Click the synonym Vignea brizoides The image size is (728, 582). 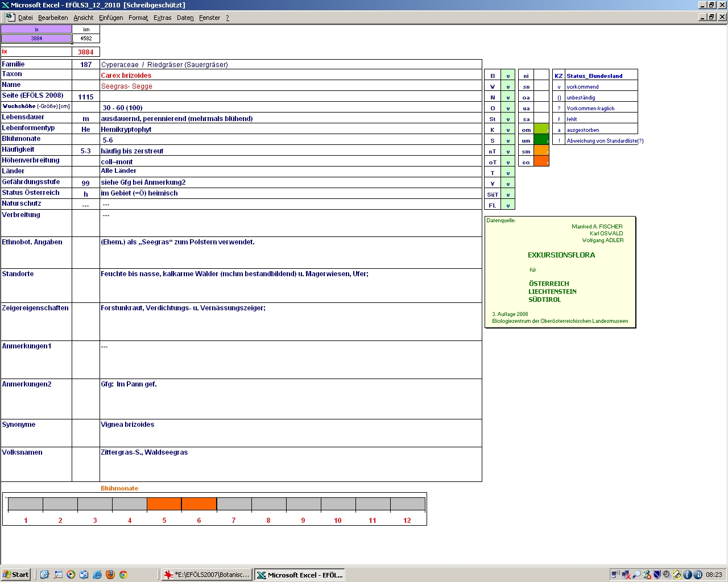click(x=127, y=425)
